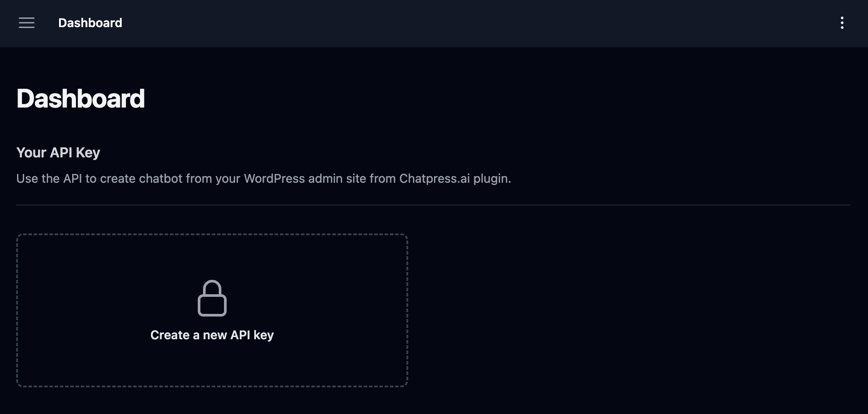Open the sidebar using the top-left menu icon

pos(26,23)
